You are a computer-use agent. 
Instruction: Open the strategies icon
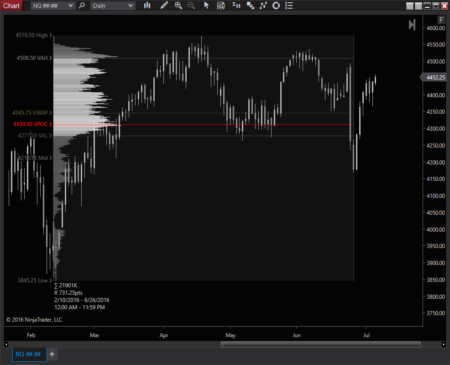click(x=263, y=6)
